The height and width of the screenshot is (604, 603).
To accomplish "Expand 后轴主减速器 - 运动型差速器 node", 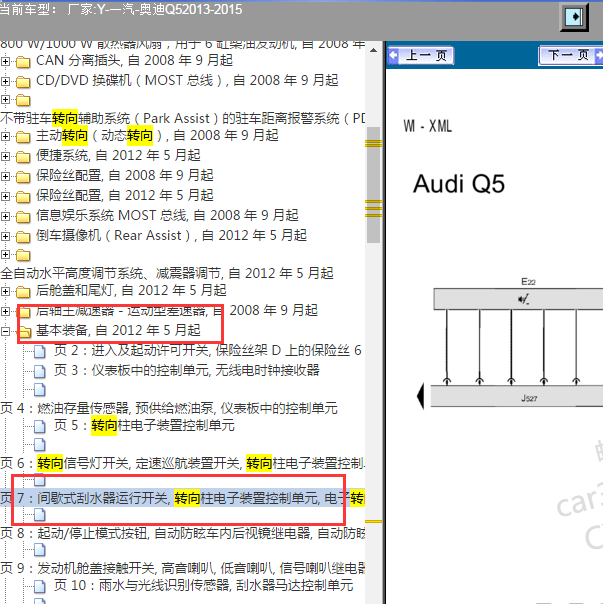I will coord(5,311).
